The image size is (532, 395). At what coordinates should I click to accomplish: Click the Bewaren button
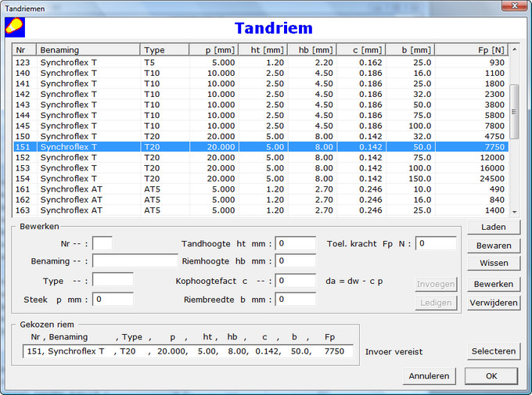494,246
